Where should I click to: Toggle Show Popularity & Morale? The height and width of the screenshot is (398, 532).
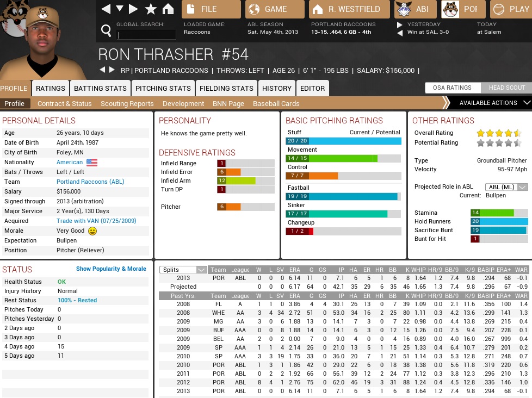(x=111, y=269)
